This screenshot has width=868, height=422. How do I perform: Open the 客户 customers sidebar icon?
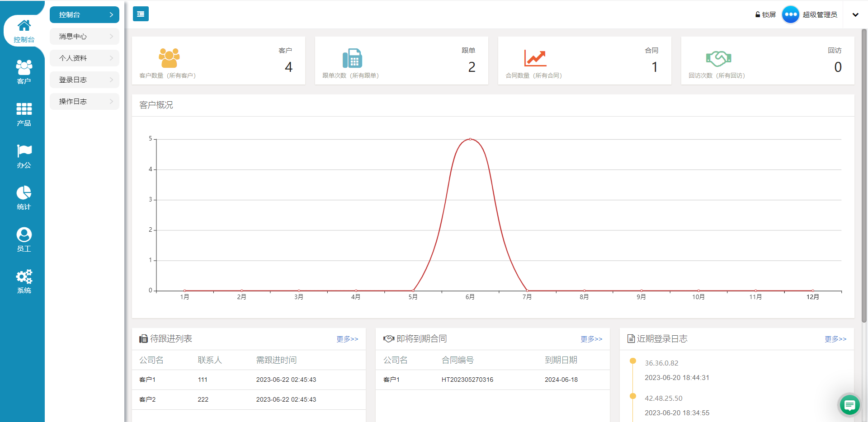click(24, 67)
